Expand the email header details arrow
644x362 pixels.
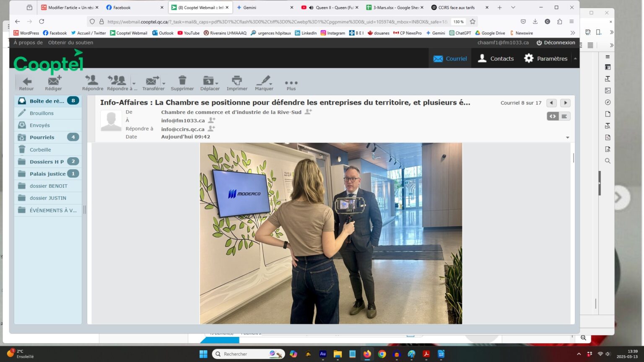pos(568,137)
